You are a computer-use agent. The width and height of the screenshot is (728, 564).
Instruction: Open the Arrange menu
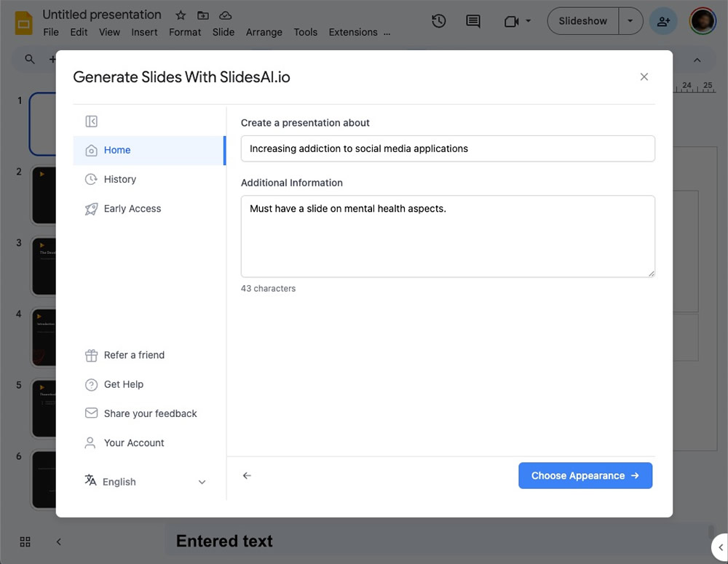tap(264, 32)
